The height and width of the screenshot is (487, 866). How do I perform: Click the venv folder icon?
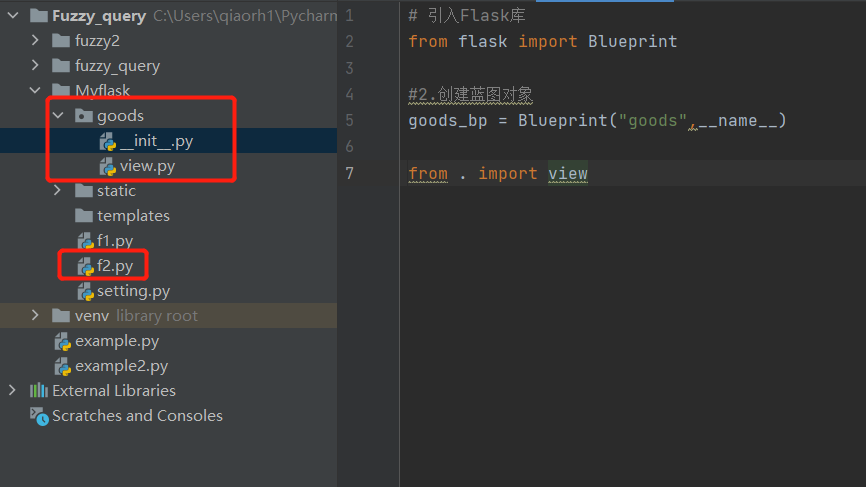click(x=61, y=315)
